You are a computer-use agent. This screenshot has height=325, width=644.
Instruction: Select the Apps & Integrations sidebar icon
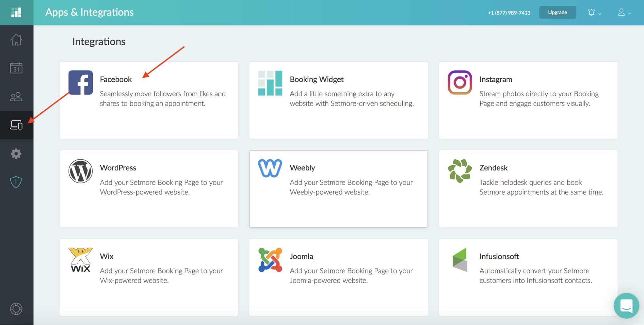point(16,125)
